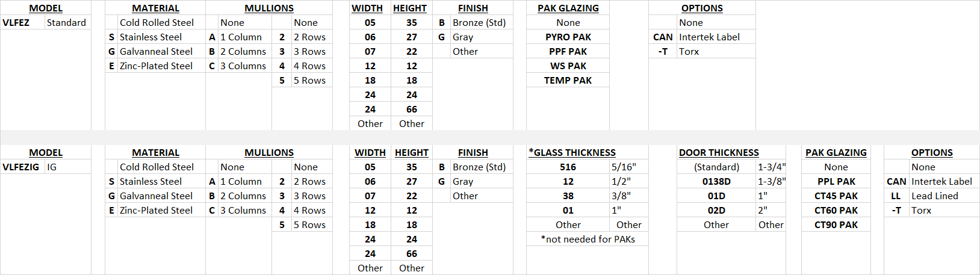Screen dimensions: 980x275
Task: Click the TEMP PAK glazing cell
Action: (568, 81)
